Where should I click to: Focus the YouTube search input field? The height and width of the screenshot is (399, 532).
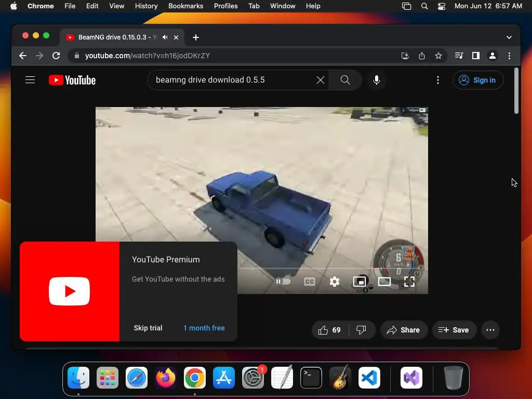tap(234, 80)
